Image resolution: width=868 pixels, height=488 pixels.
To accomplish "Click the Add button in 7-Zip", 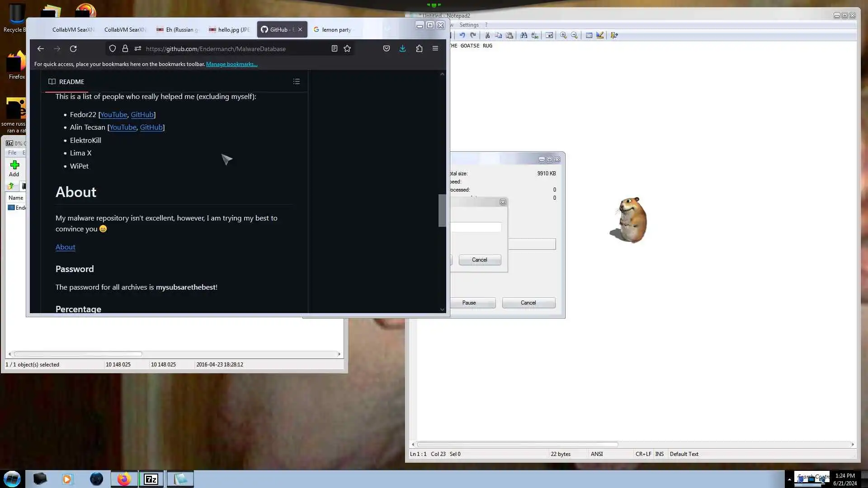I will coord(14,169).
